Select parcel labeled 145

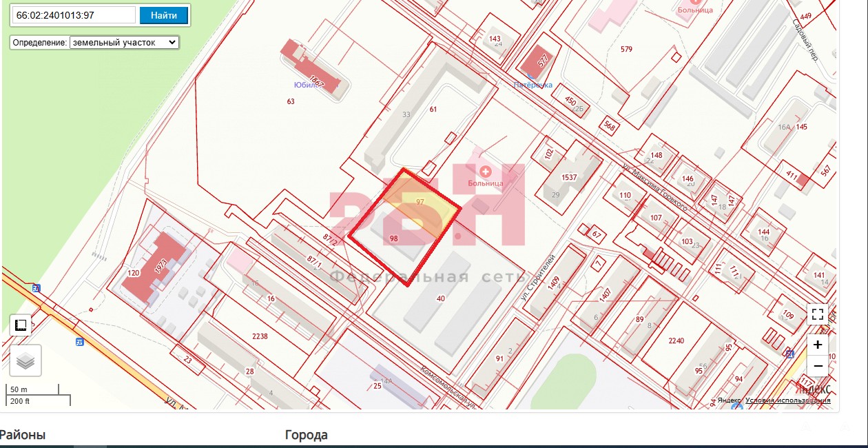801,127
